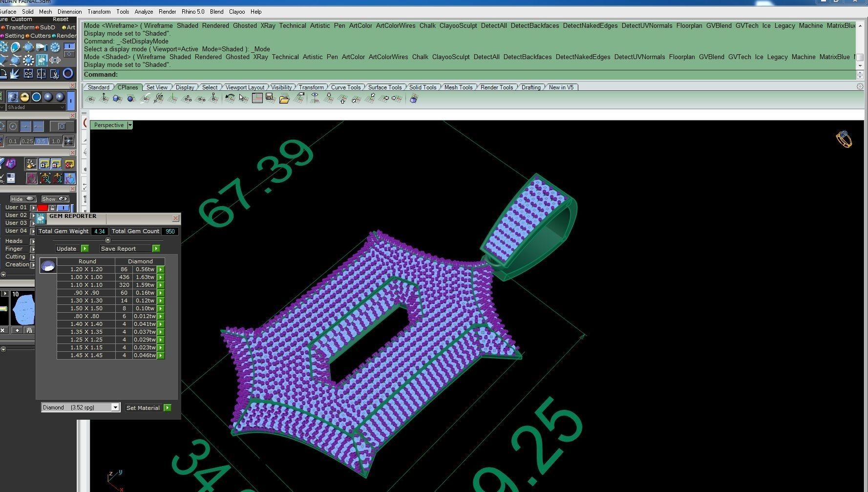The height and width of the screenshot is (492, 868).
Task: Expand the 1.45 X 1.45 gem row arrow
Action: tap(161, 355)
